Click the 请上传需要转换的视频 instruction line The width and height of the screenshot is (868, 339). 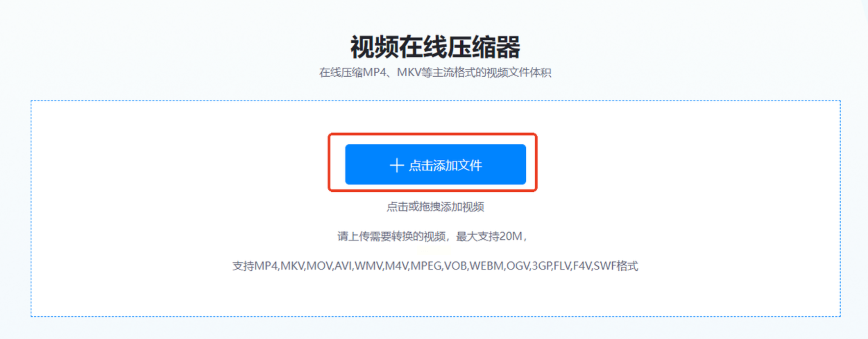pos(391,236)
